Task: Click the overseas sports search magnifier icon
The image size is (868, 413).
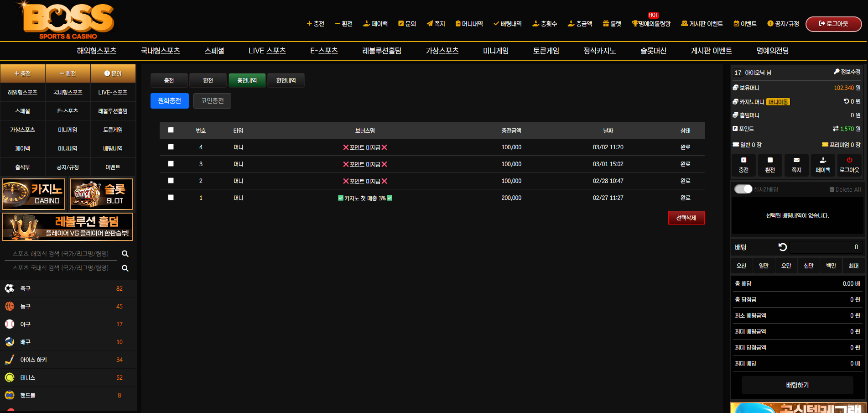Action: coord(125,254)
